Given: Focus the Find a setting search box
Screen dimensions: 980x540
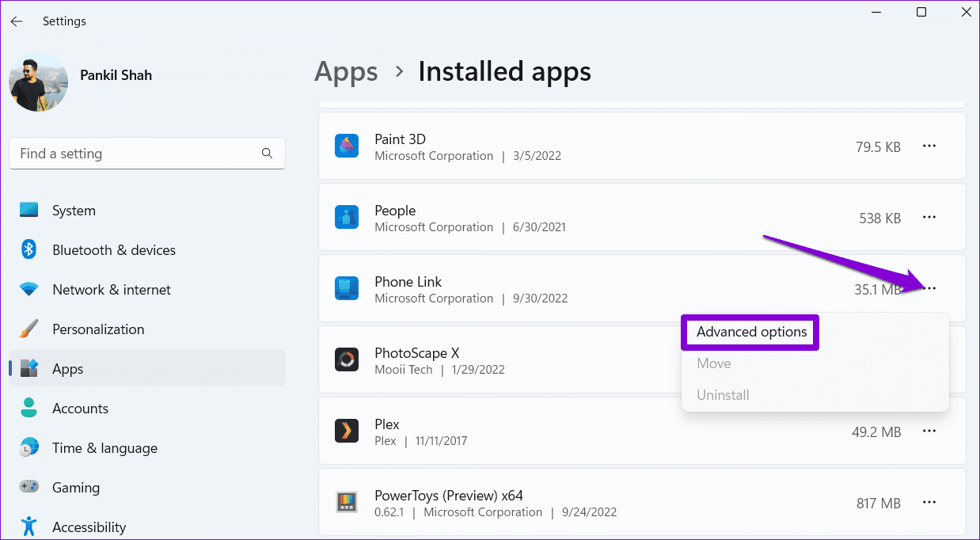Looking at the screenshot, I should (147, 154).
